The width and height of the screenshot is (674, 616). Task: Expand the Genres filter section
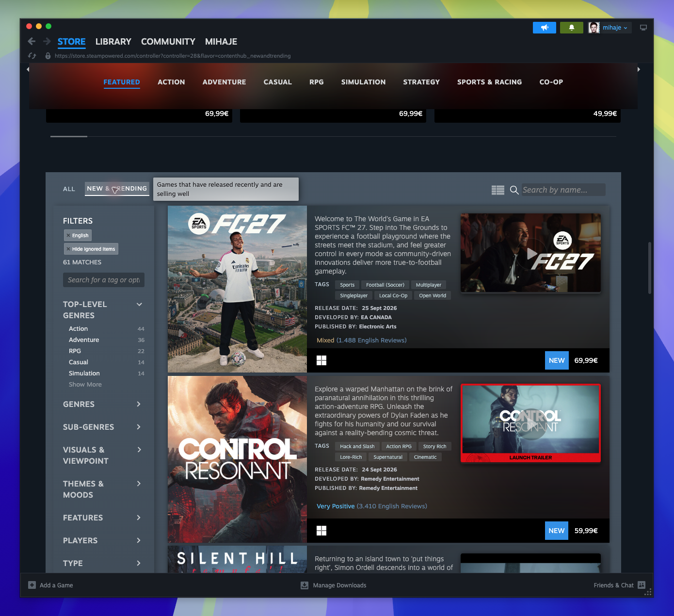coord(139,404)
